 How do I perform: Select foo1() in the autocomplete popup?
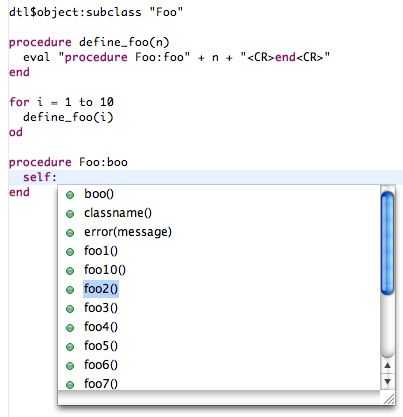pos(101,251)
